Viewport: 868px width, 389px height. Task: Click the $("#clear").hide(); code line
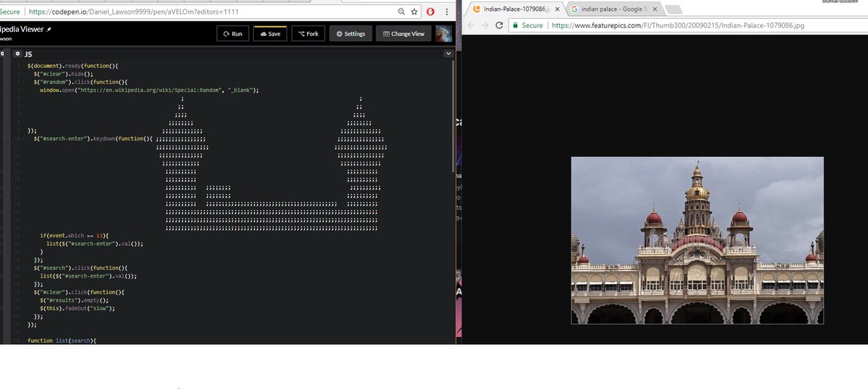pyautogui.click(x=64, y=74)
